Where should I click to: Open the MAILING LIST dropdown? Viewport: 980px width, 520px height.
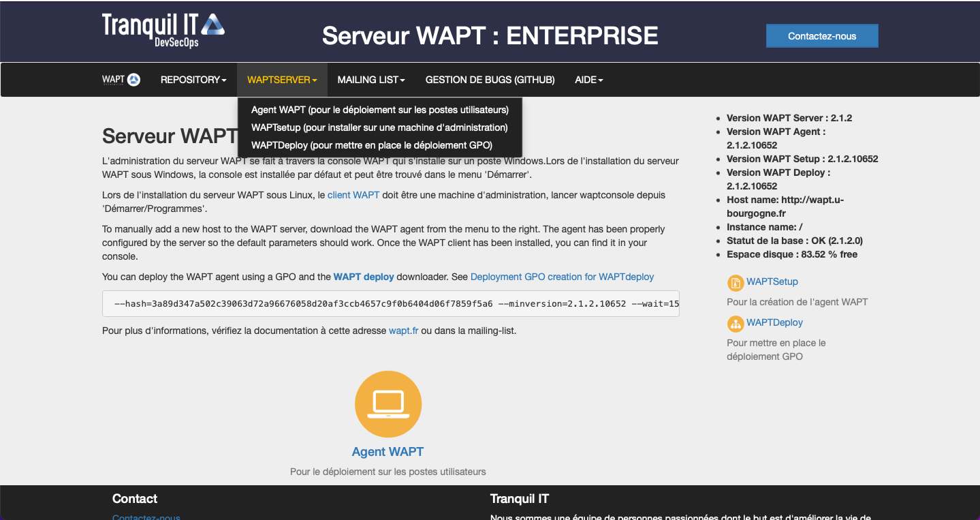point(371,80)
